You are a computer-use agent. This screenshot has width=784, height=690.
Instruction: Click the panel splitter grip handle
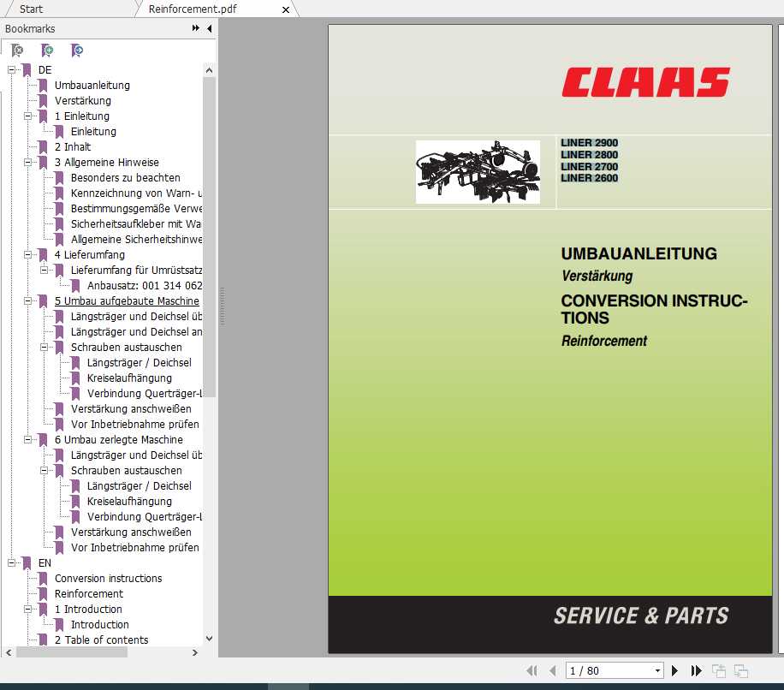pyautogui.click(x=222, y=306)
